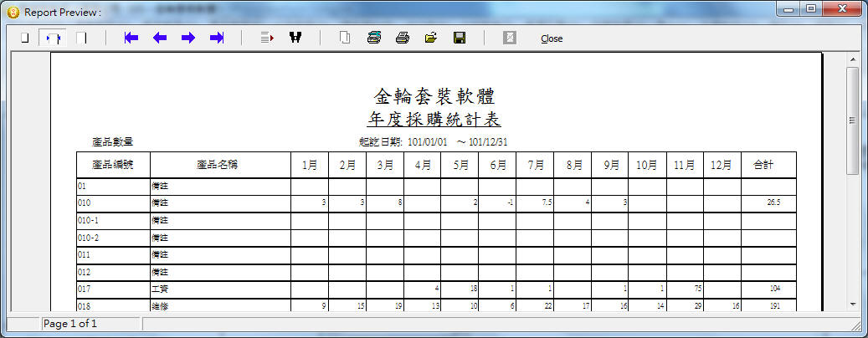Jump to the last page arrow

click(x=217, y=38)
